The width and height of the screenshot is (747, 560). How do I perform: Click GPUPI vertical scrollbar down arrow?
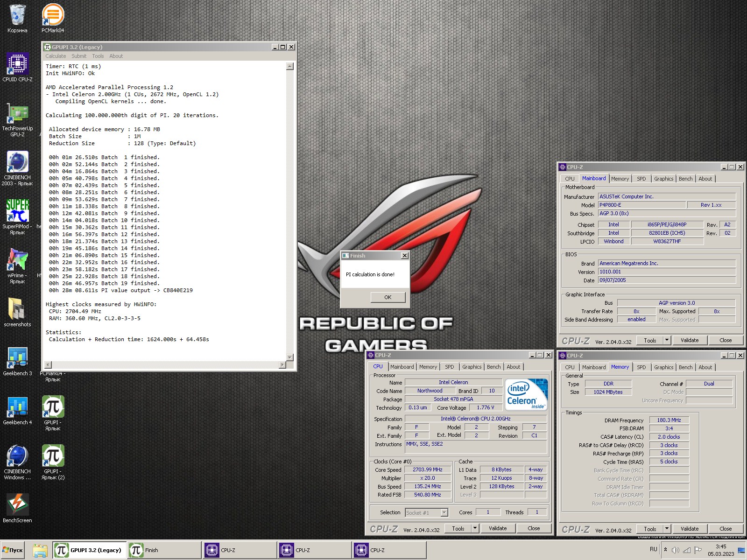tap(290, 357)
